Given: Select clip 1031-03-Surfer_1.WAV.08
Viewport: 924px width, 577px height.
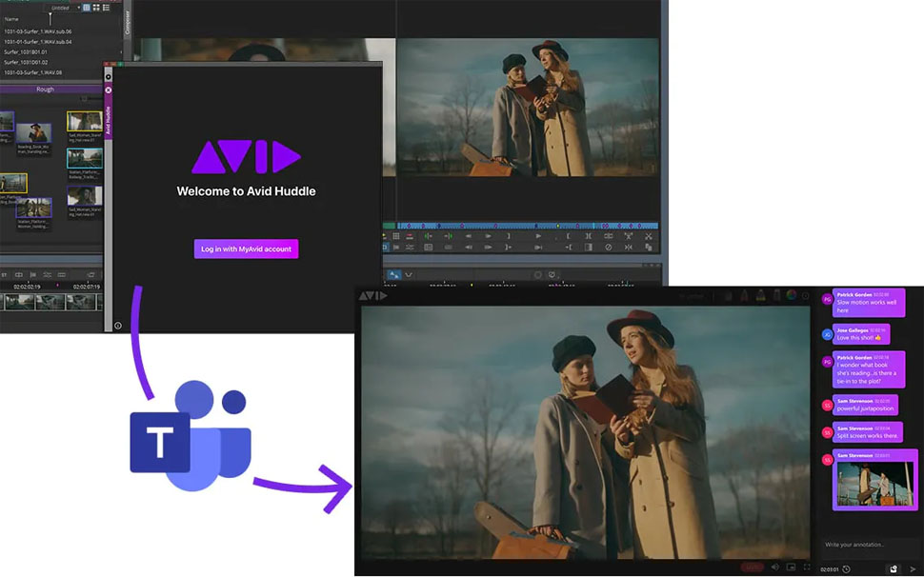Looking at the screenshot, I should pos(33,72).
